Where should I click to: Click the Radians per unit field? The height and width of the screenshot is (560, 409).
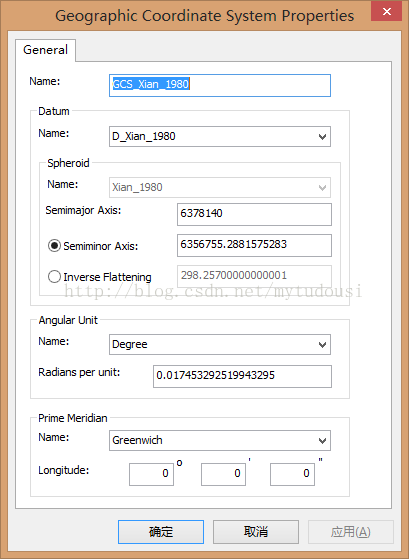[242, 376]
